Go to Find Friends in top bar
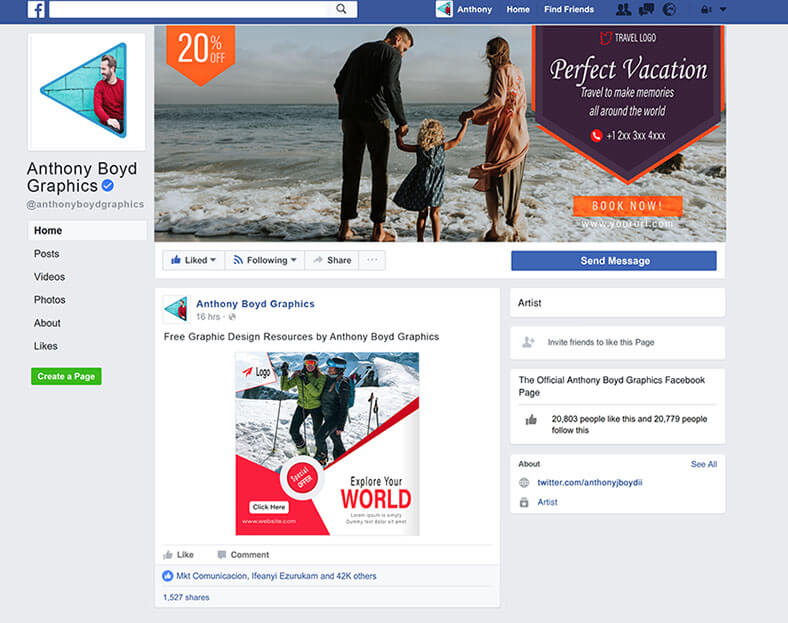Viewport: 788px width, 623px height. coord(568,9)
